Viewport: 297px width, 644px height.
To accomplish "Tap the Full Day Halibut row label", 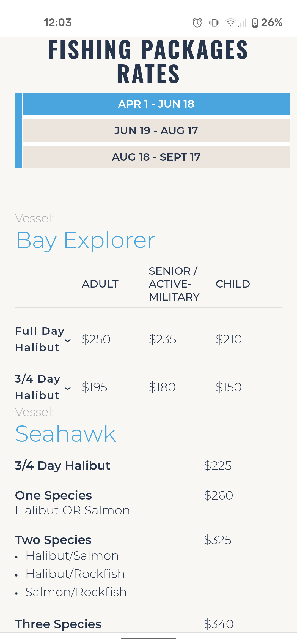I will click(x=40, y=339).
